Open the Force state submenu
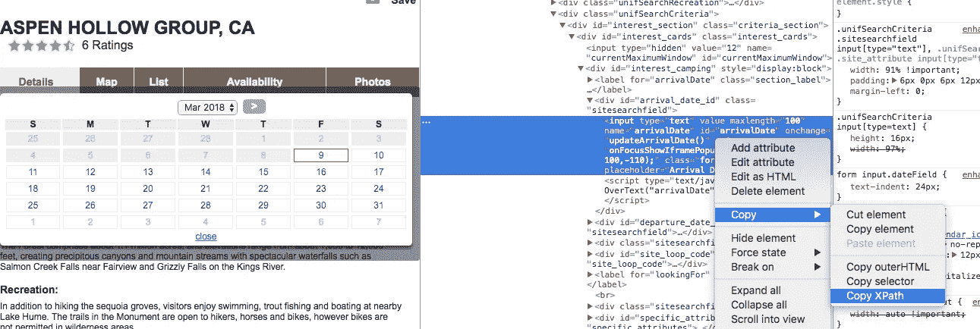980x329 pixels. pyautogui.click(x=773, y=252)
